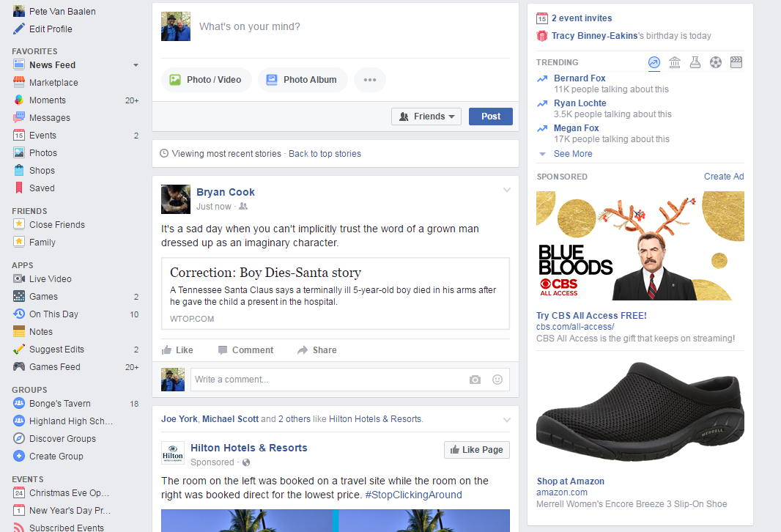
Task: Go Back to top stories
Action: [325, 153]
